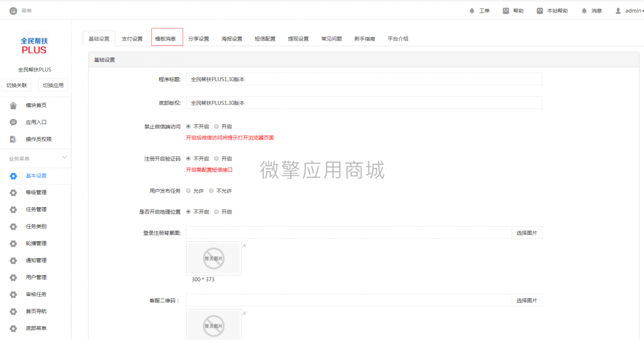Click the 登录注册背景图 placeholder thumbnail

pos(214,258)
